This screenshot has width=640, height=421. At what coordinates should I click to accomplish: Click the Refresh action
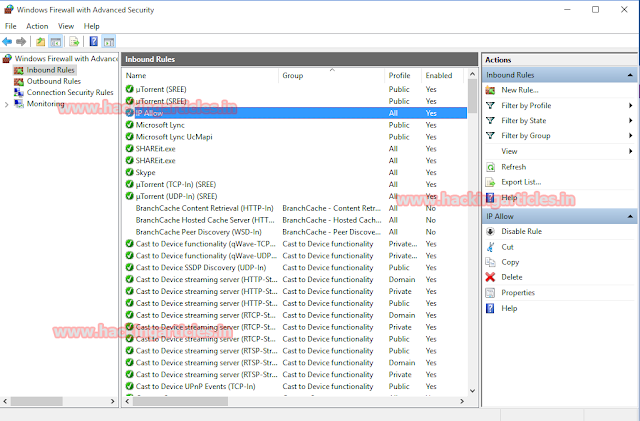513,167
